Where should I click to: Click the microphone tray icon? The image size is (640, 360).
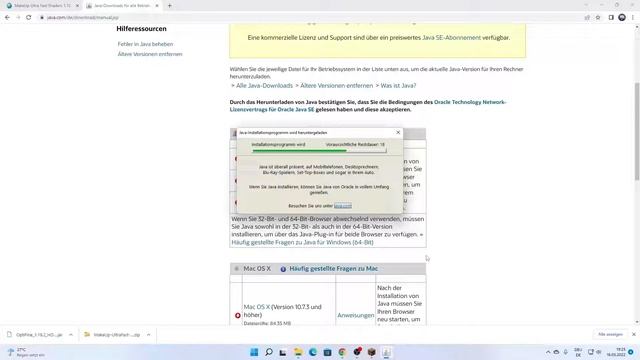(x=566, y=352)
